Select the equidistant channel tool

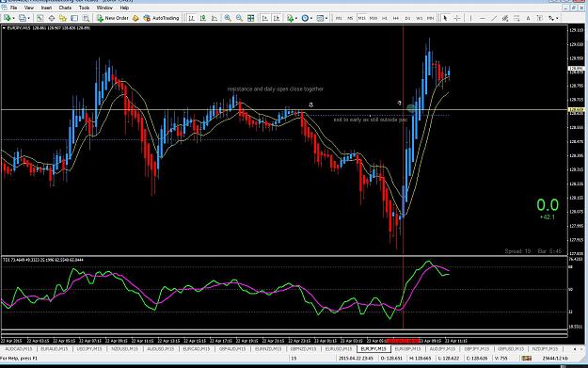(505, 18)
